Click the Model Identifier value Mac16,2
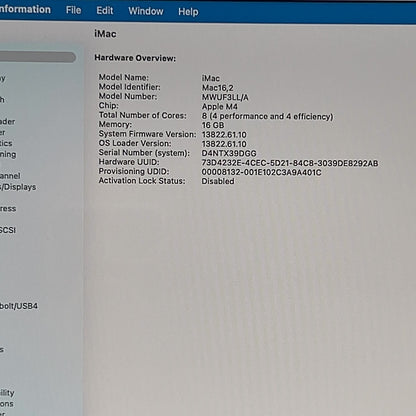This screenshot has width=416, height=416. tap(217, 88)
